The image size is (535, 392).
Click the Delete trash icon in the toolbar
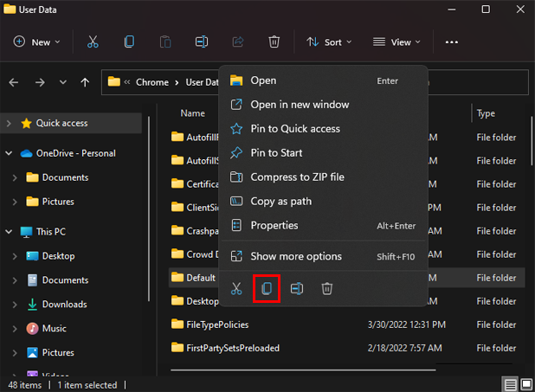[274, 42]
